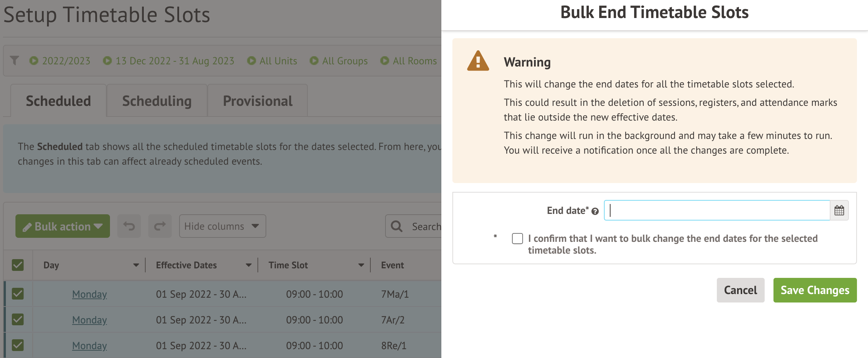Open the Bulk action dropdown
Viewport: 868px width, 358px height.
point(63,226)
